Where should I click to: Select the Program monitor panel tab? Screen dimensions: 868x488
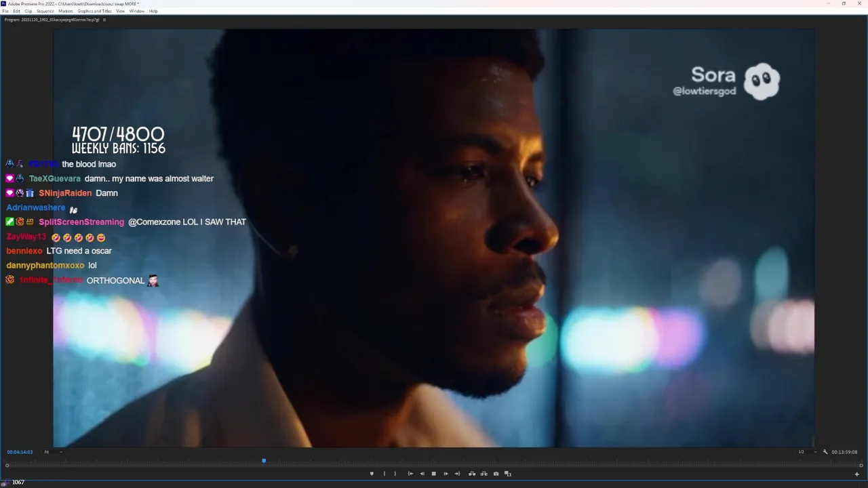(x=52, y=20)
